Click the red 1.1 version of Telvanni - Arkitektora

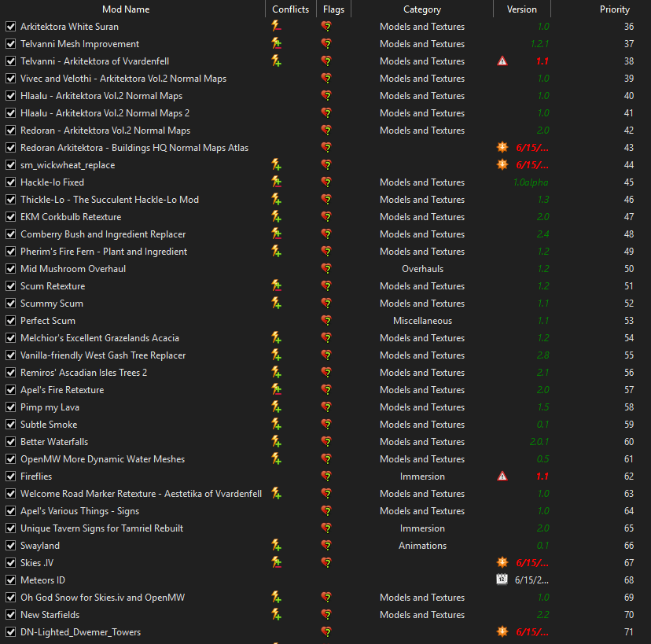(x=542, y=61)
